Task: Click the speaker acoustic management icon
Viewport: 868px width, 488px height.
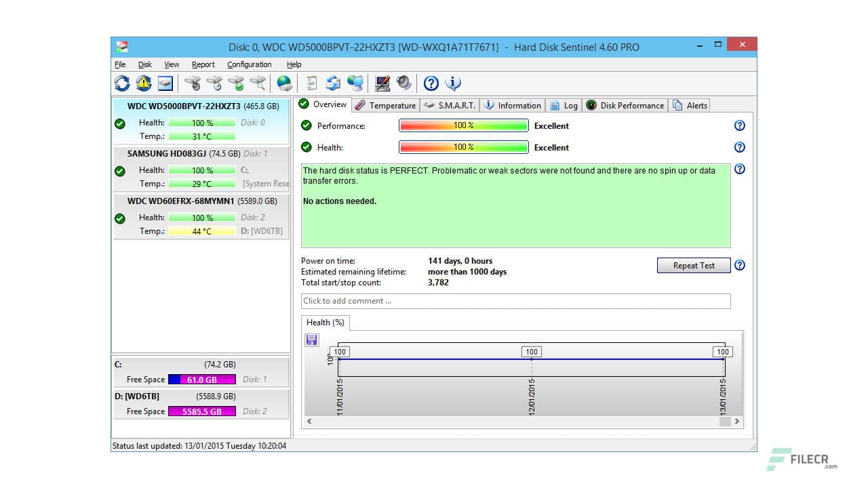Action: click(404, 83)
